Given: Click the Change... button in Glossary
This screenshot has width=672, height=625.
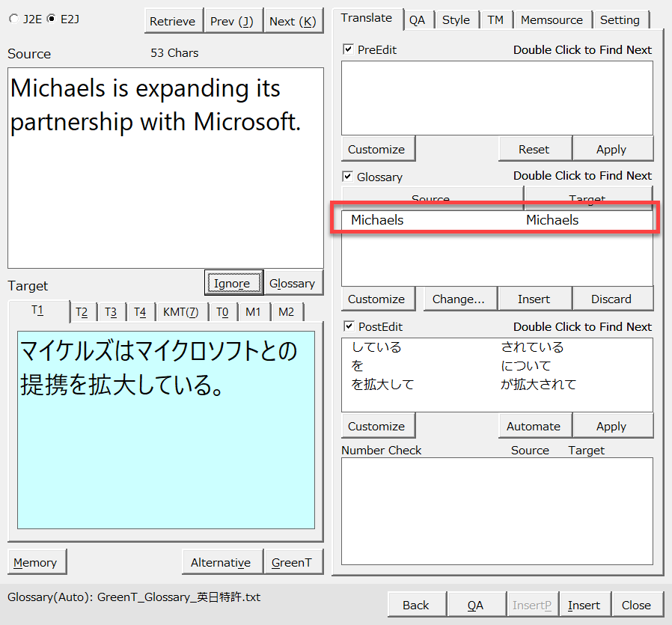Looking at the screenshot, I should [x=458, y=299].
